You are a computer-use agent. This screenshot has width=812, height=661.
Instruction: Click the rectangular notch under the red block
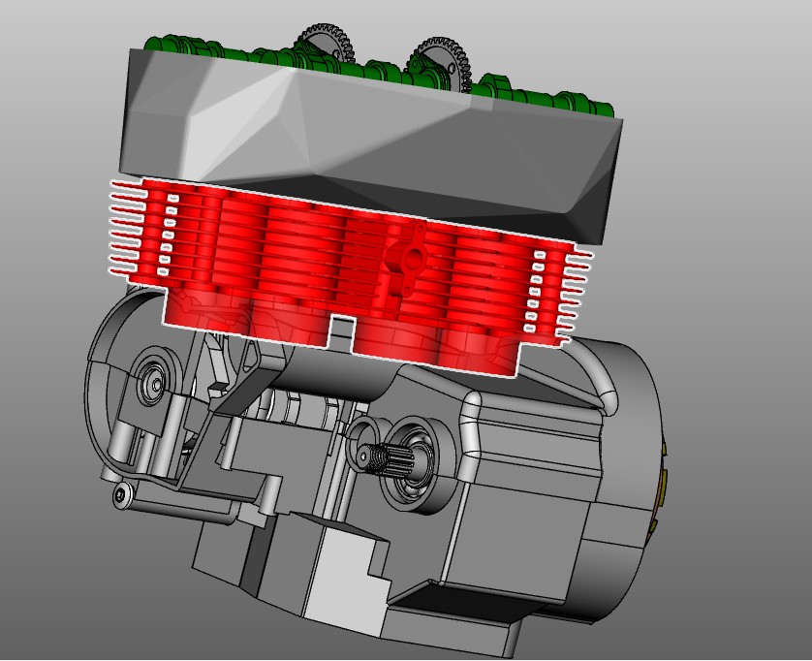tap(342, 332)
